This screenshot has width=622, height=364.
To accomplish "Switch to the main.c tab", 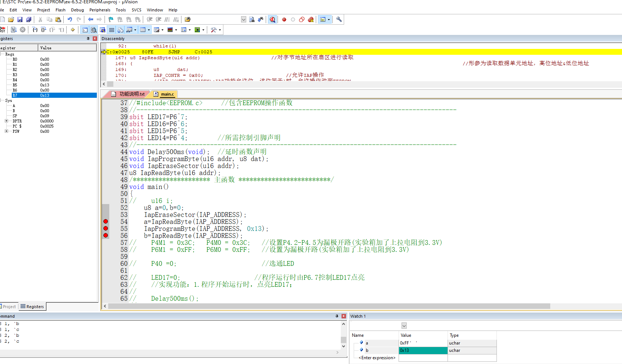I will (164, 94).
